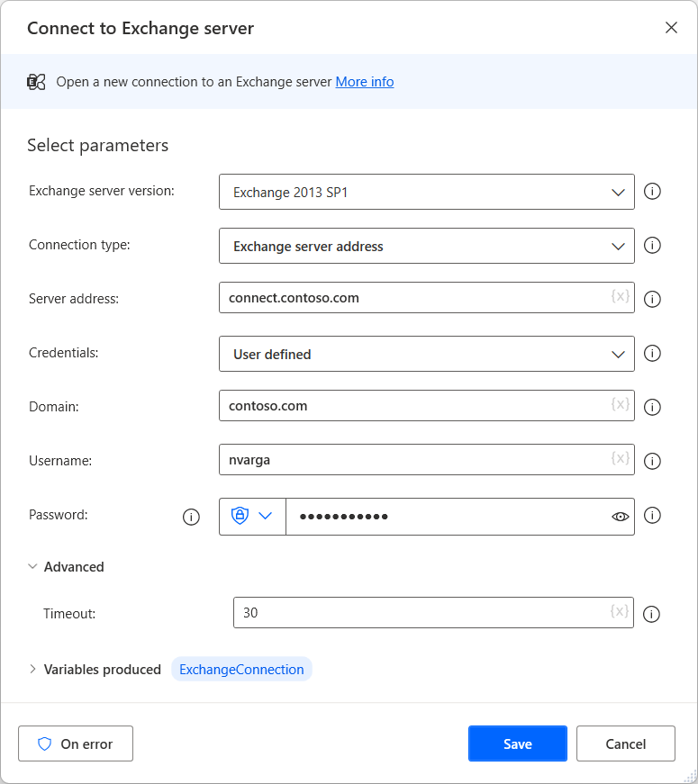Click variable picker icon in Timeout field
Image resolution: width=698 pixels, height=784 pixels.
click(x=619, y=612)
